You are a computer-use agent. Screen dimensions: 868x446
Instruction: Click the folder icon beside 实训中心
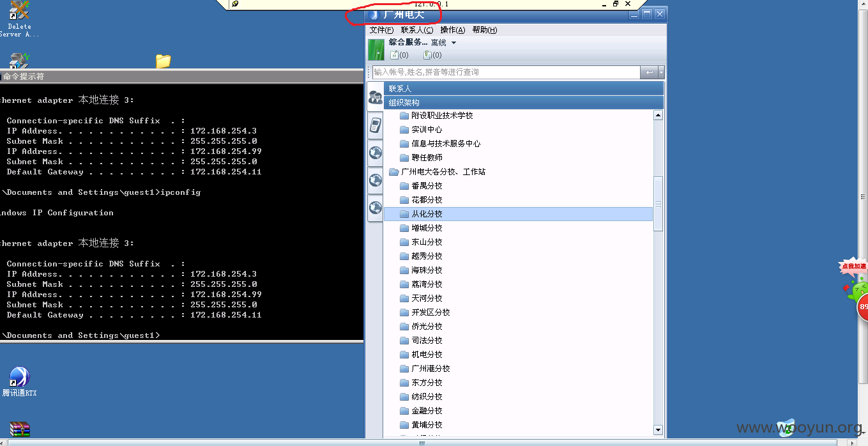[x=404, y=130]
